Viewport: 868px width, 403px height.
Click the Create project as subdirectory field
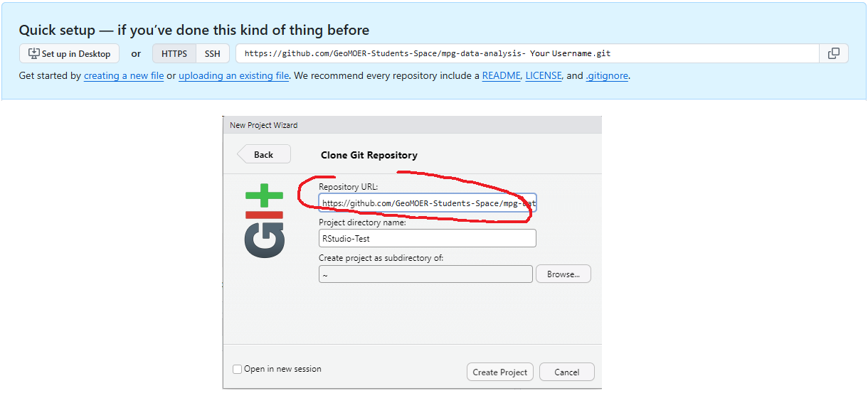pos(425,274)
